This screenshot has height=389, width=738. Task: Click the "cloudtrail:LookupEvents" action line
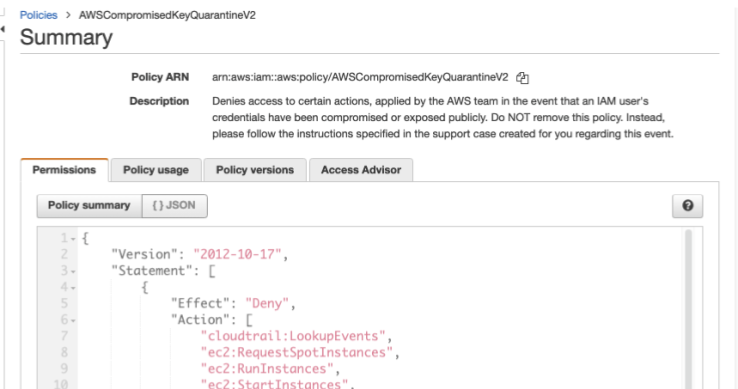click(x=293, y=336)
